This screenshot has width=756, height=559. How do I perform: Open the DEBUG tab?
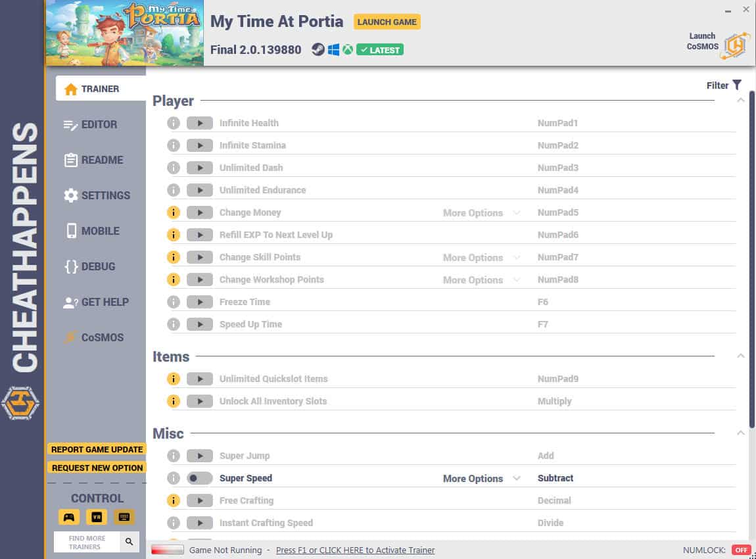pos(90,266)
